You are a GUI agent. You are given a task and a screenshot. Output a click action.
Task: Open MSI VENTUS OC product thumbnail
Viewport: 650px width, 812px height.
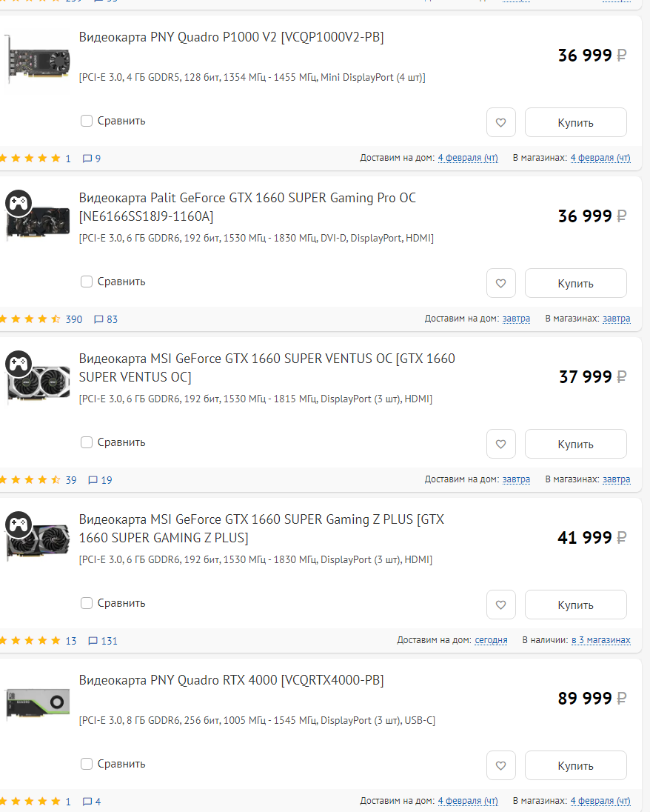pyautogui.click(x=38, y=385)
